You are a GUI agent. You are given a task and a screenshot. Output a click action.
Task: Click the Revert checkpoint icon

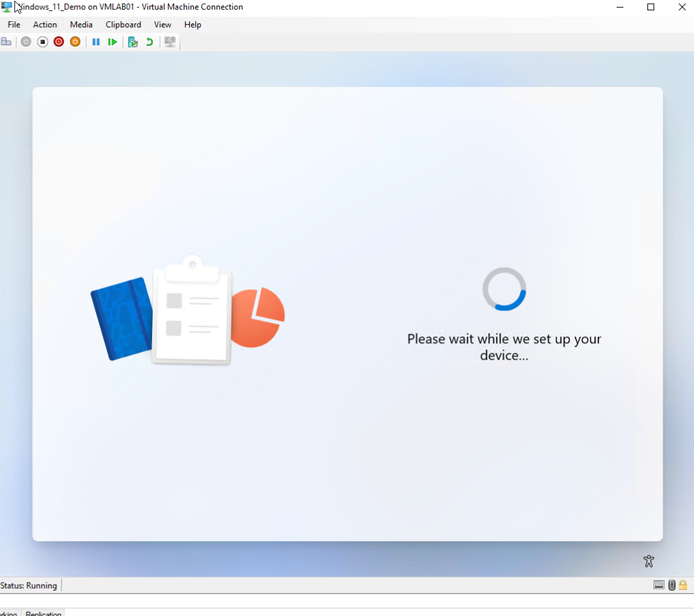pyautogui.click(x=149, y=41)
